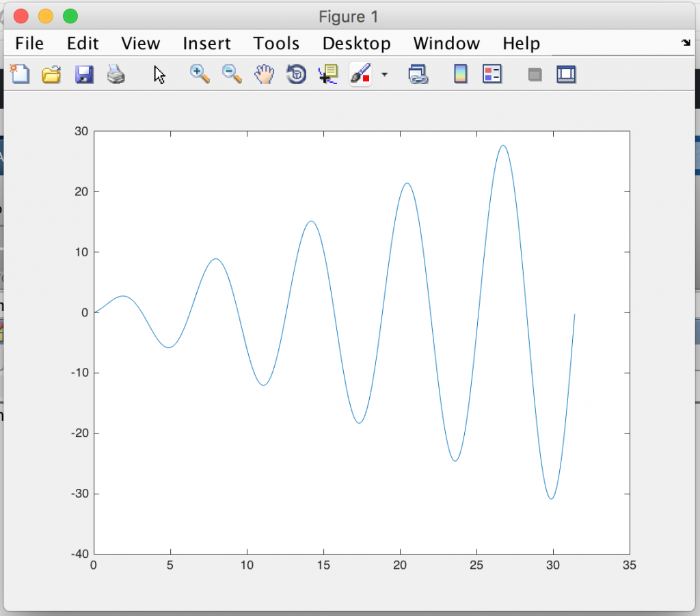Enable the Zoom In tool
The height and width of the screenshot is (616, 700).
pos(200,75)
